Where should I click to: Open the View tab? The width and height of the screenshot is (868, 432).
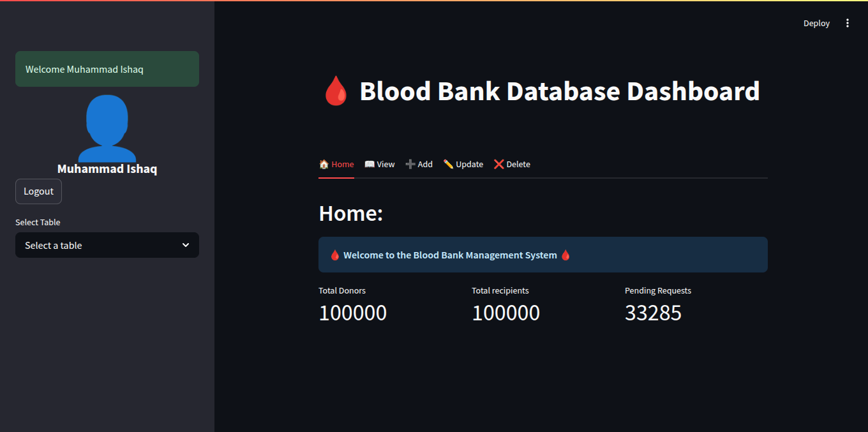pyautogui.click(x=380, y=164)
